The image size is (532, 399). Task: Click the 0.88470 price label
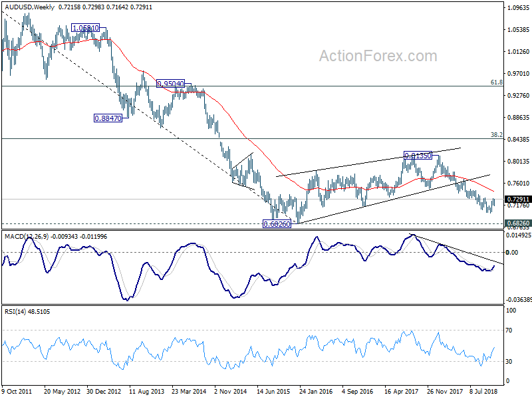click(x=108, y=118)
